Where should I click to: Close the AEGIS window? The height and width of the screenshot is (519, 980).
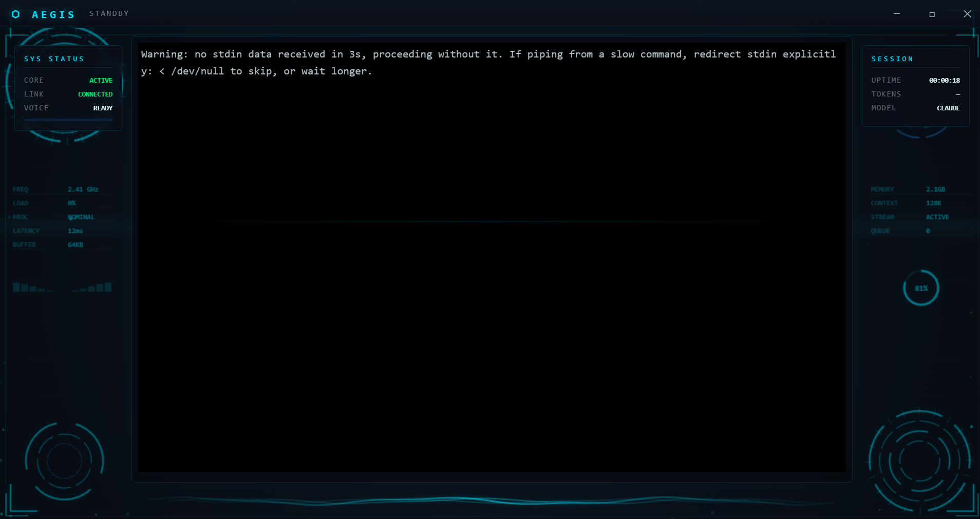[x=967, y=14]
